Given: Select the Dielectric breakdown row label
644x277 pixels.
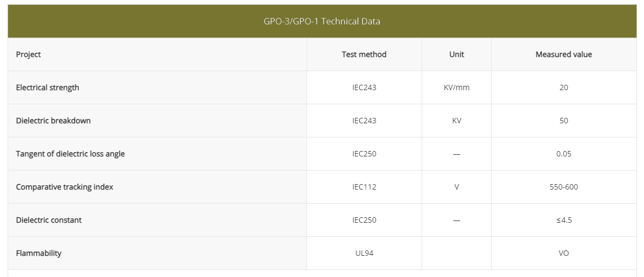Looking at the screenshot, I should pos(53,121).
